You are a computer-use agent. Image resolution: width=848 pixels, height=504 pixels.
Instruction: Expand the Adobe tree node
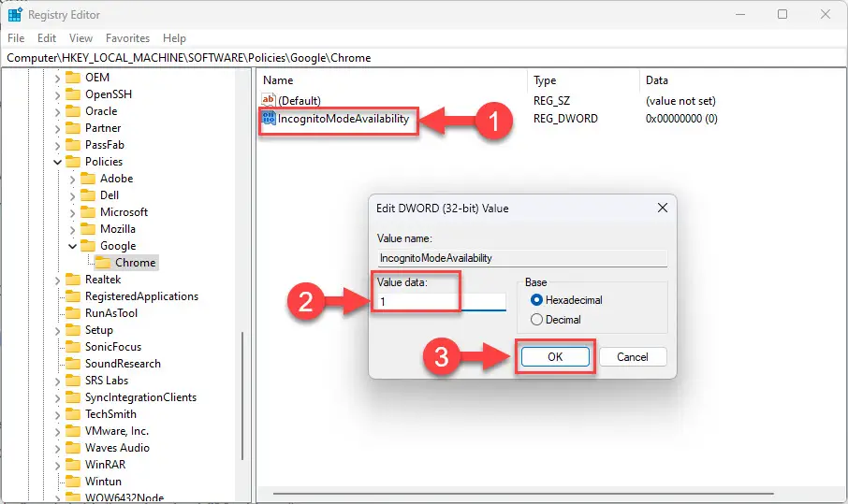click(x=72, y=179)
